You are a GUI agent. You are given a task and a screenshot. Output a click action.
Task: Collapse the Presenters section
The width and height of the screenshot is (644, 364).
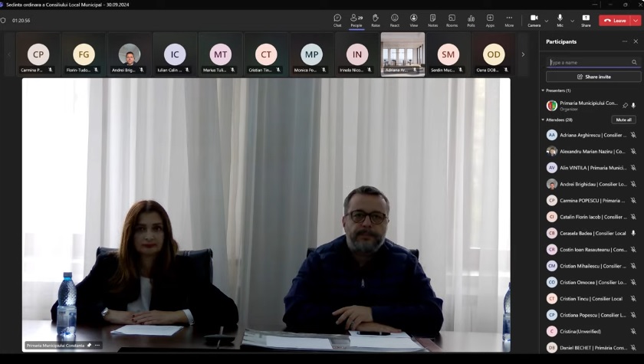[x=544, y=90]
